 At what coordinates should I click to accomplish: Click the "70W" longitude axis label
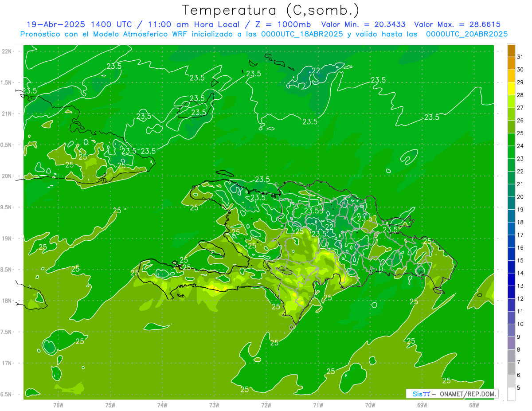pos(370,405)
